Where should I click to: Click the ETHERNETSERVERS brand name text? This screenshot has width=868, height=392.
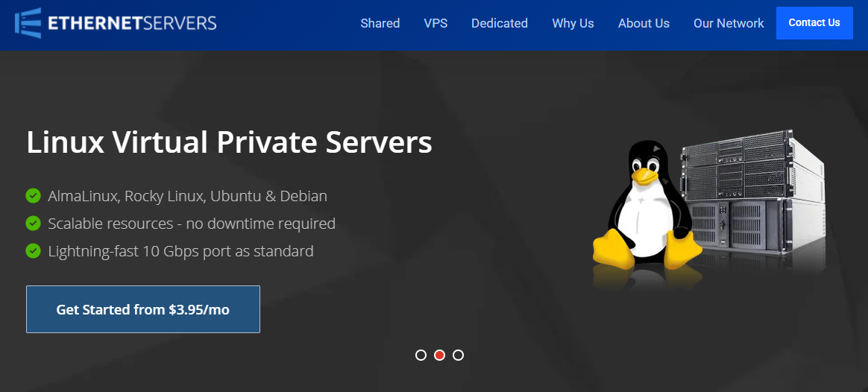coord(132,23)
